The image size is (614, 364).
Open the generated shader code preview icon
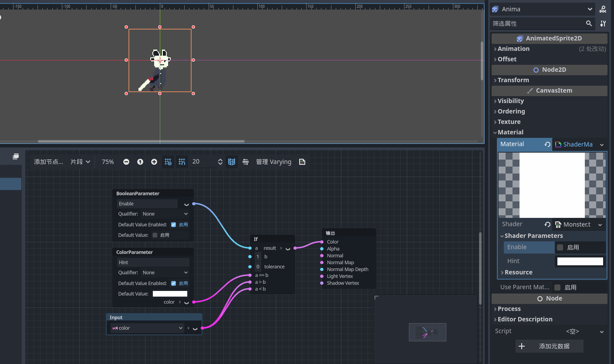[302, 161]
